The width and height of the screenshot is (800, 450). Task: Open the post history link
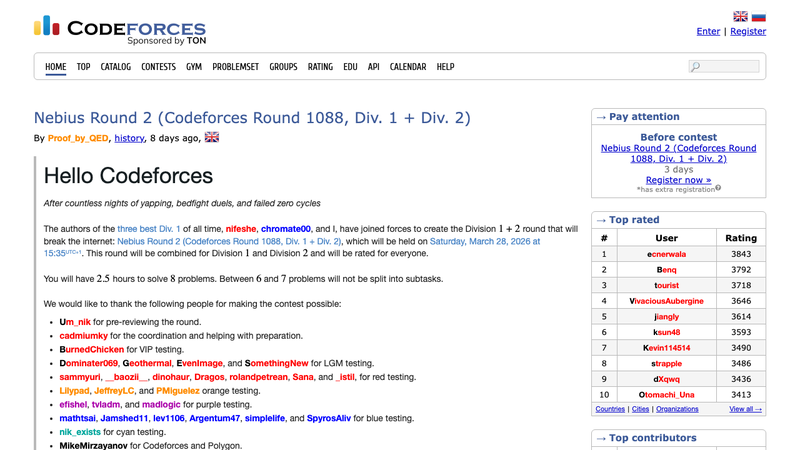click(x=129, y=138)
